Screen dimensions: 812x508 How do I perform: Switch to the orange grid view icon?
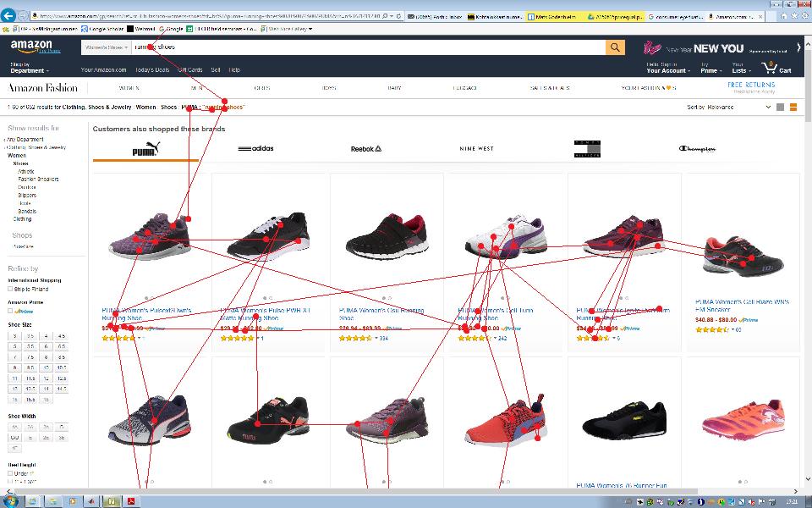(x=793, y=108)
